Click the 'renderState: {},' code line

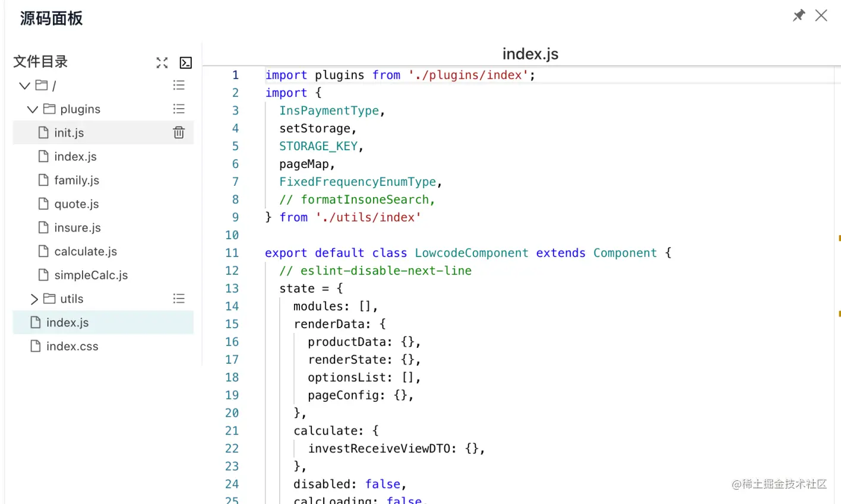pos(365,360)
